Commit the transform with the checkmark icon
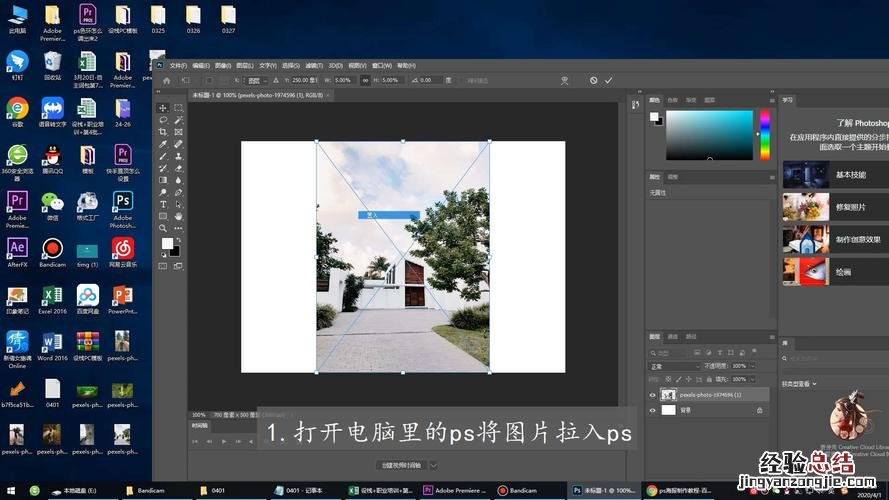 pyautogui.click(x=608, y=80)
